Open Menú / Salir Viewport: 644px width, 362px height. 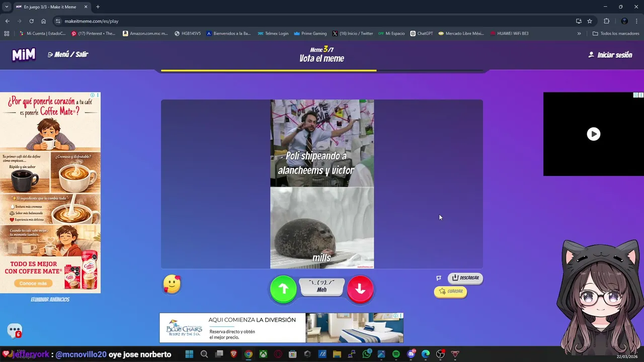[x=68, y=54]
